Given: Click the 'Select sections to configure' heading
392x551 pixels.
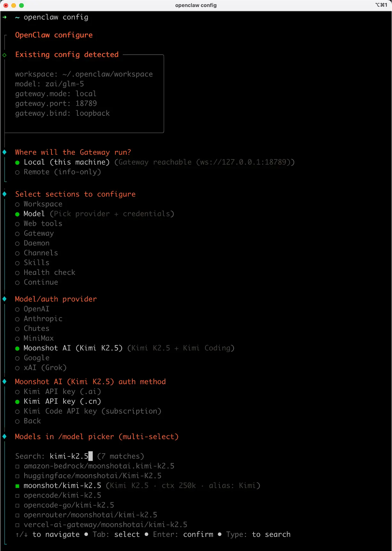Looking at the screenshot, I should point(75,194).
